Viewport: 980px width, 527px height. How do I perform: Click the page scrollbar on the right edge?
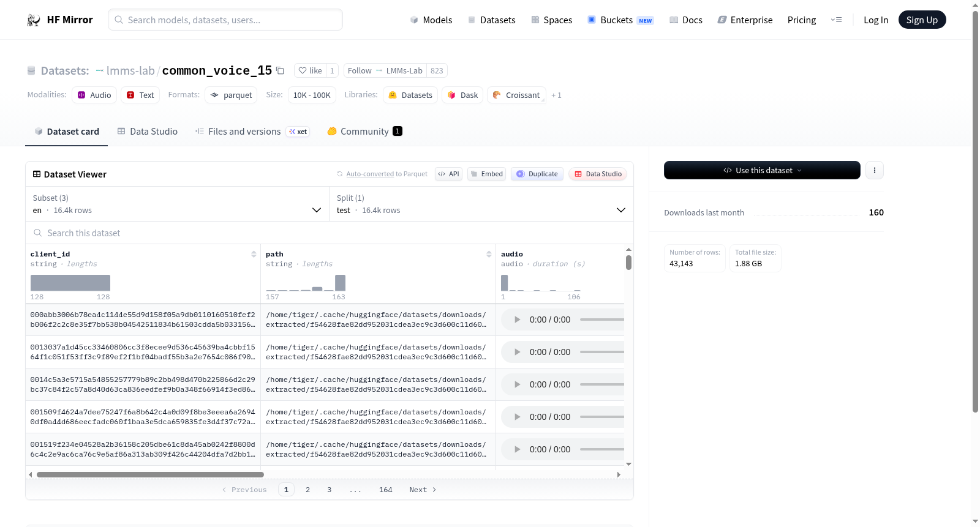tap(975, 211)
